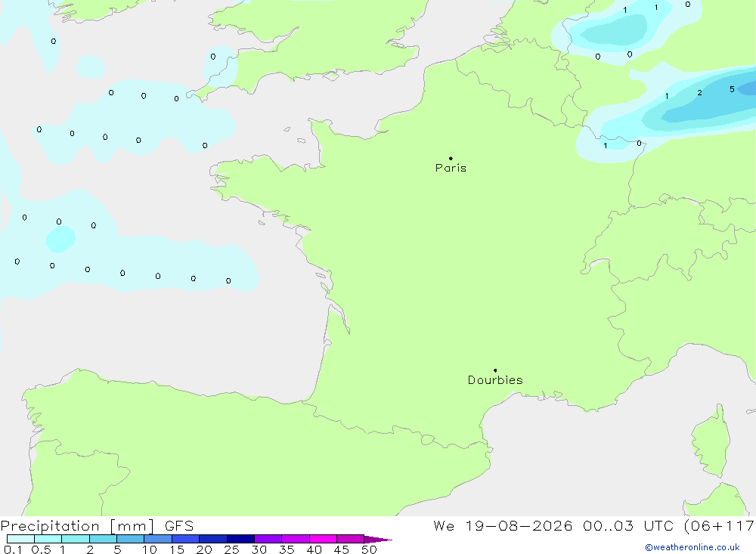Click the '00..03 UTC' time range text

click(x=628, y=526)
